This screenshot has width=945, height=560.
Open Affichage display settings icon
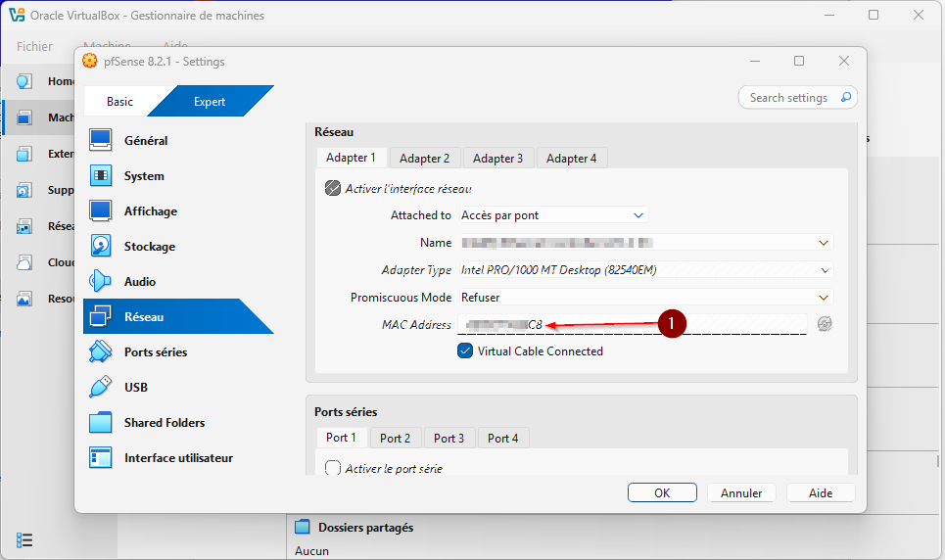101,211
